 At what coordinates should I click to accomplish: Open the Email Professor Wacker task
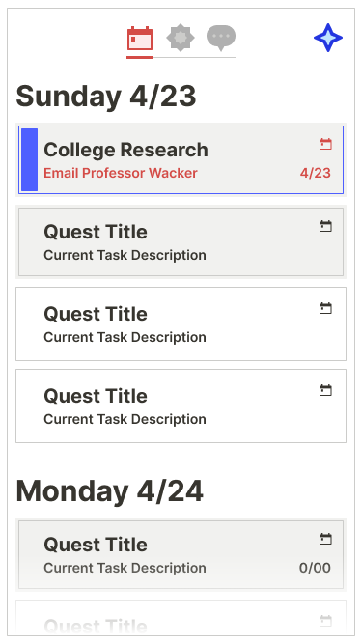coord(121,173)
